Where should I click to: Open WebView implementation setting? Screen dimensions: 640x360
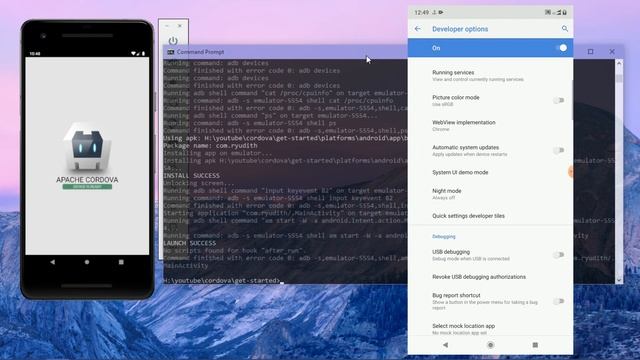tap(490, 125)
